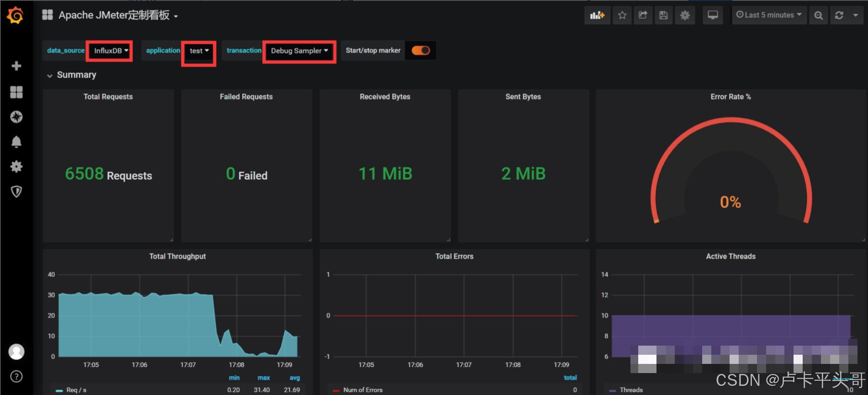Image resolution: width=868 pixels, height=395 pixels.
Task: Click the Start/stop marker label
Action: coord(373,50)
